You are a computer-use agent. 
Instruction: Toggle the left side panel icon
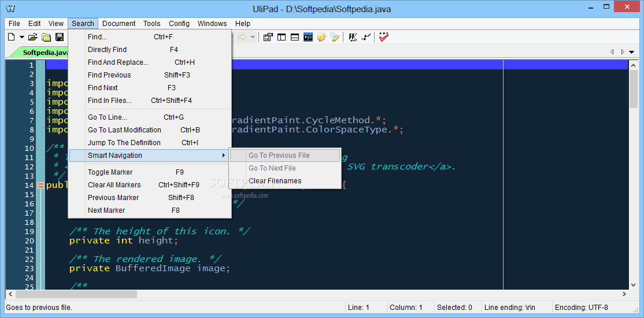pos(282,38)
